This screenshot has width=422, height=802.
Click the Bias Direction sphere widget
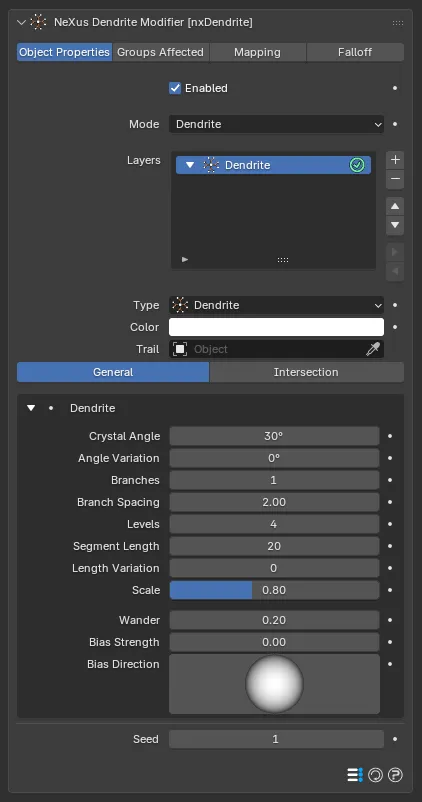pyautogui.click(x=274, y=684)
